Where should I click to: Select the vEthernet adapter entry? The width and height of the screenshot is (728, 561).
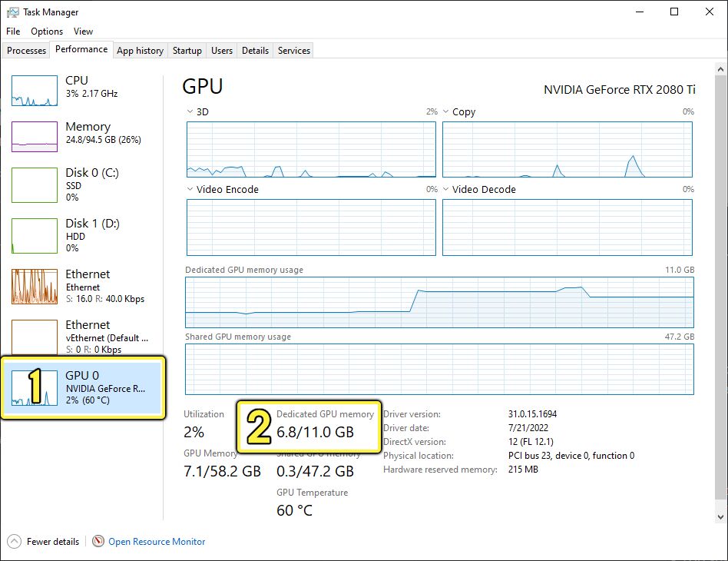(34, 337)
